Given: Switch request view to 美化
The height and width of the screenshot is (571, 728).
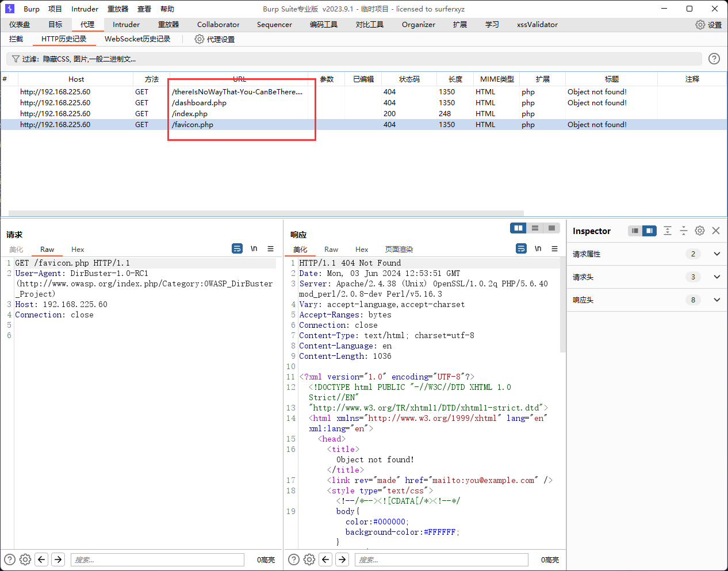Looking at the screenshot, I should (16, 249).
